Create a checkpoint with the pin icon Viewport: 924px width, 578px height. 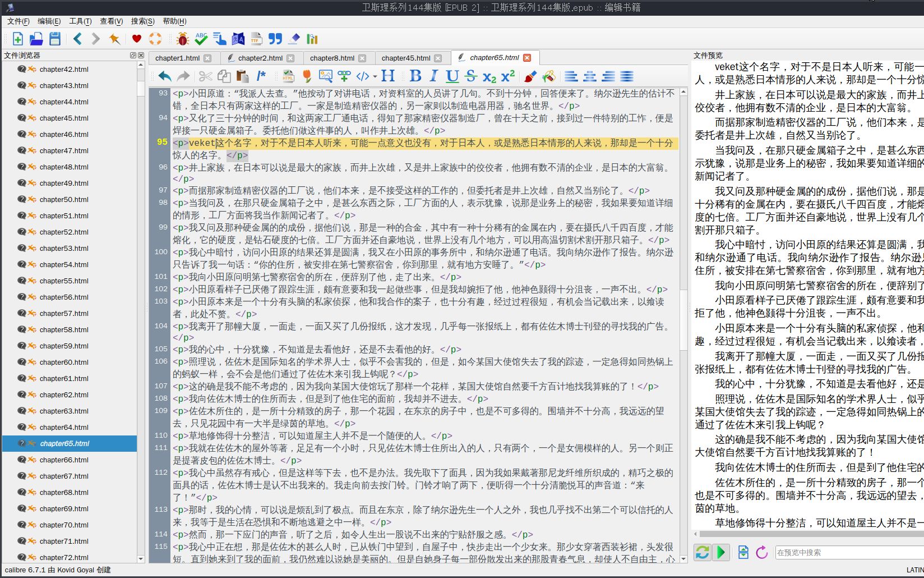pos(114,39)
